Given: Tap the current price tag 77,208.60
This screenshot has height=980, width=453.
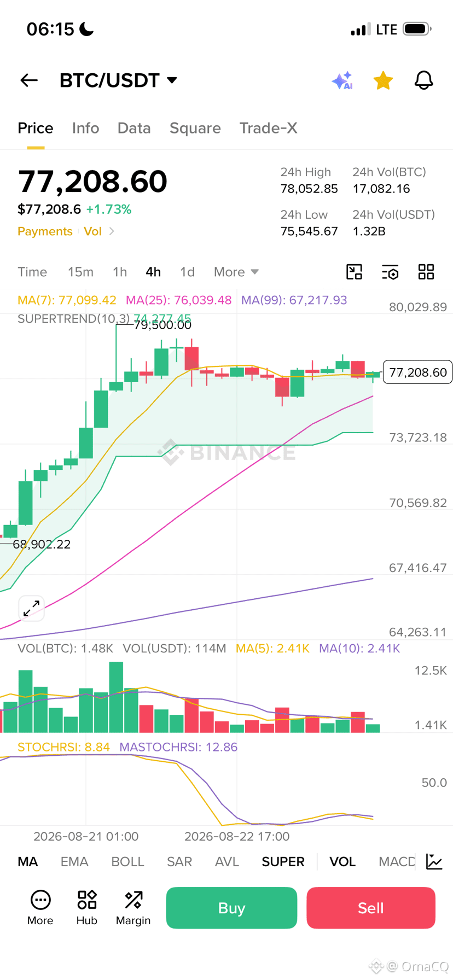Looking at the screenshot, I should [418, 372].
